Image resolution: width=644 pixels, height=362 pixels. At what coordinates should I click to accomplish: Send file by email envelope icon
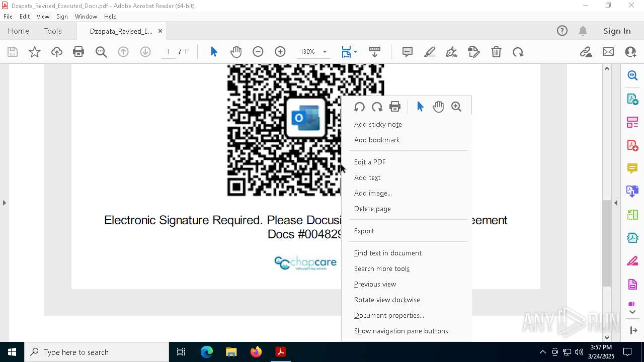(x=608, y=52)
